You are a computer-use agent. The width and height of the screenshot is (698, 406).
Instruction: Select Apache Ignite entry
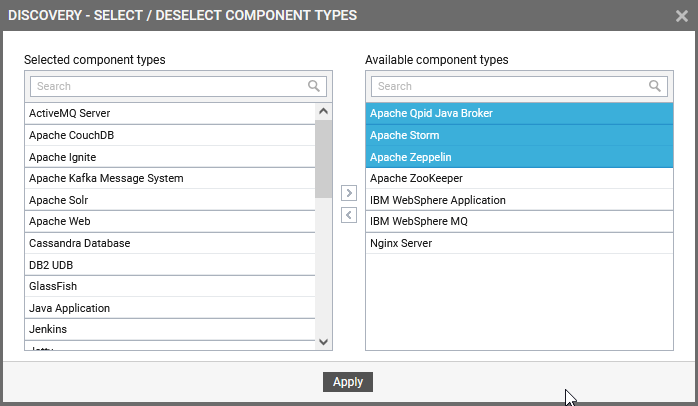(x=170, y=157)
